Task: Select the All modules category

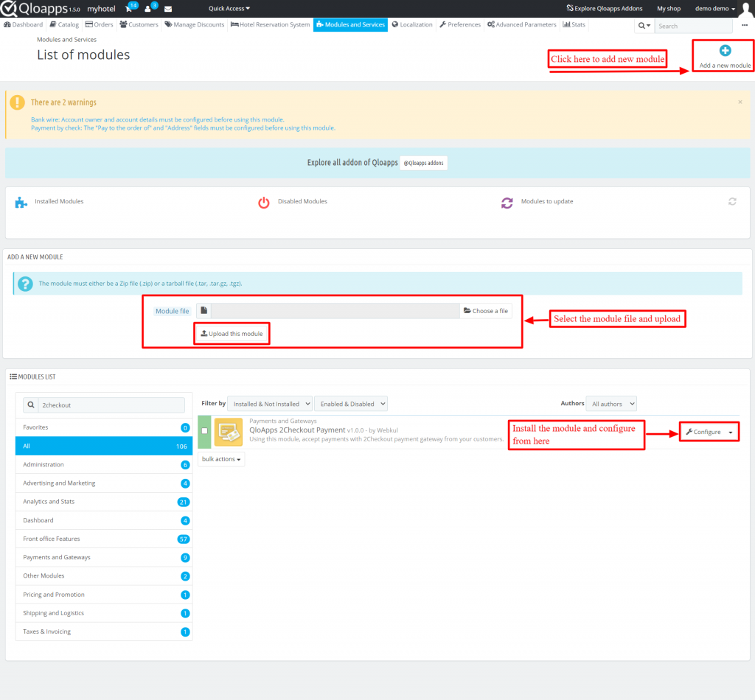Action: click(104, 446)
